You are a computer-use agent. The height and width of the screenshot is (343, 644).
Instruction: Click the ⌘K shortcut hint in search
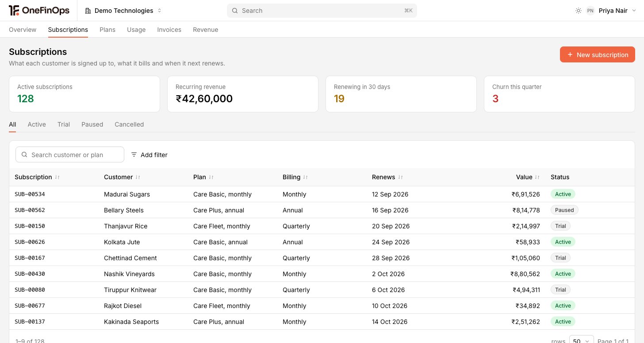tap(408, 11)
